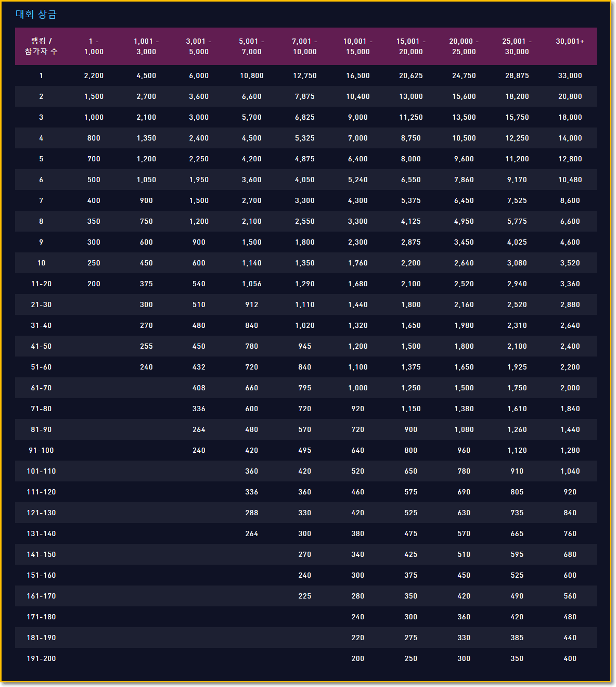Image resolution: width=616 pixels, height=687 pixels.
Task: Click the 10,480 prize value
Action: tap(570, 180)
